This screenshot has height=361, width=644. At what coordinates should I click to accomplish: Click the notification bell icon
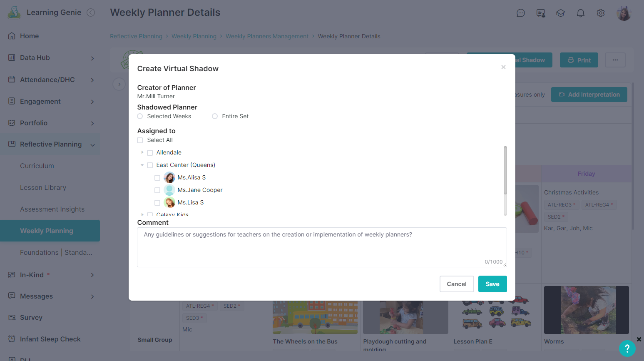580,13
